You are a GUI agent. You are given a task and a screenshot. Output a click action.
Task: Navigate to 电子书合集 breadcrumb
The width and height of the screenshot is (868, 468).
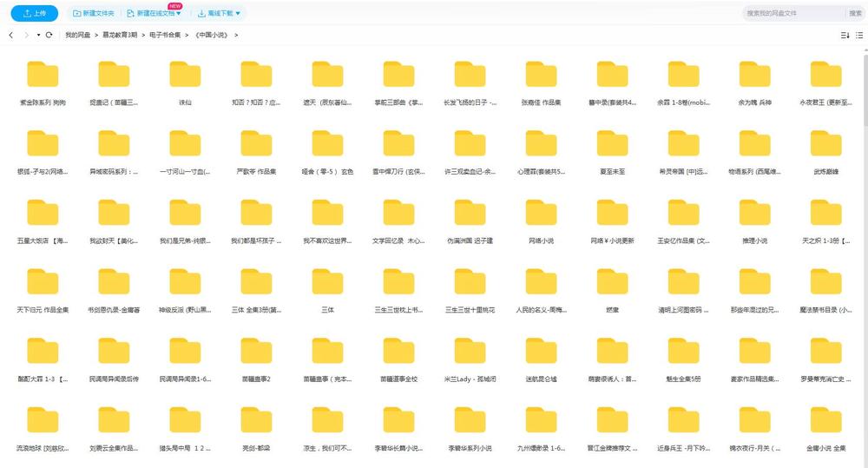[x=165, y=35]
